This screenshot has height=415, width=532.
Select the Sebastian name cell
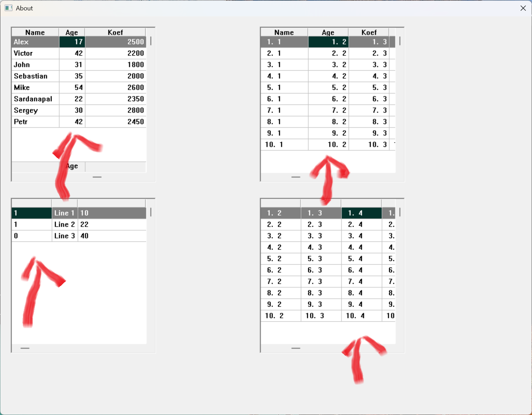[35, 76]
